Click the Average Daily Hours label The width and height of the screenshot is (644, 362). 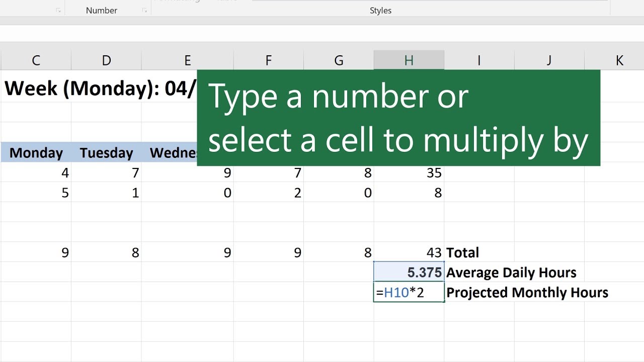coord(511,272)
